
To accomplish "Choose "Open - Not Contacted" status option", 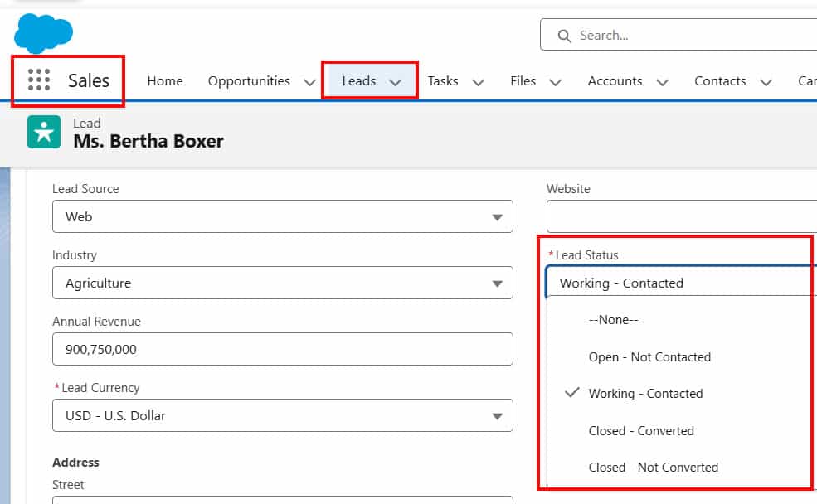I will click(x=649, y=356).
